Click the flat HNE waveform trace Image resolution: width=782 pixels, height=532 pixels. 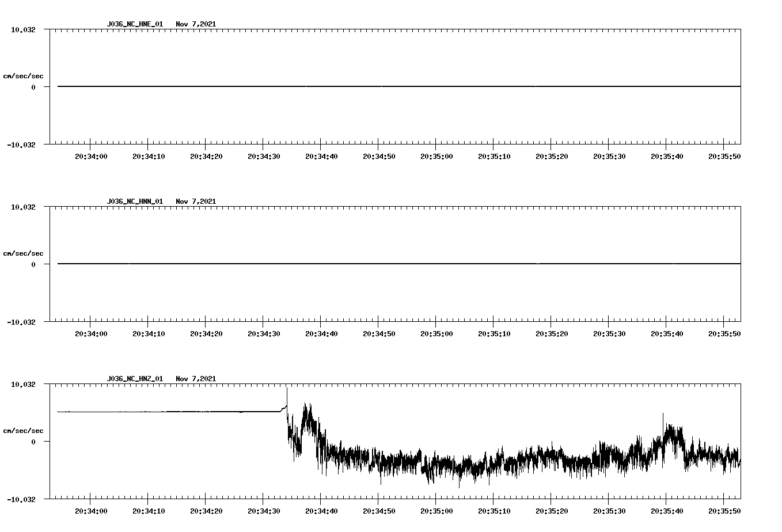coord(399,86)
